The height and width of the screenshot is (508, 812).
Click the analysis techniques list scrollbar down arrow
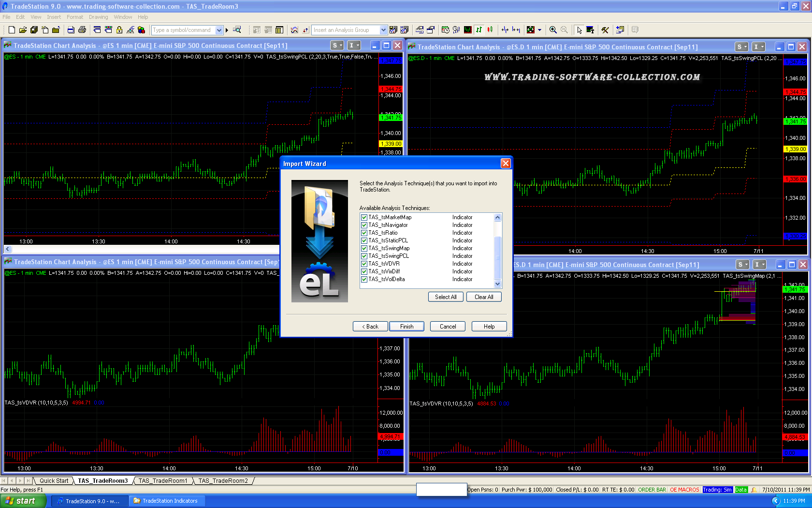pos(498,284)
